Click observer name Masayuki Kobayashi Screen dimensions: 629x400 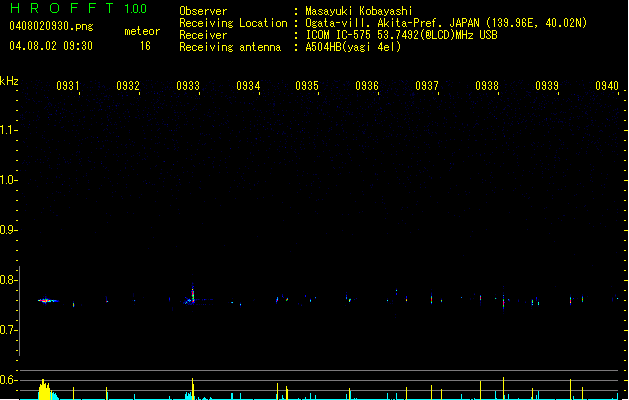pos(359,11)
